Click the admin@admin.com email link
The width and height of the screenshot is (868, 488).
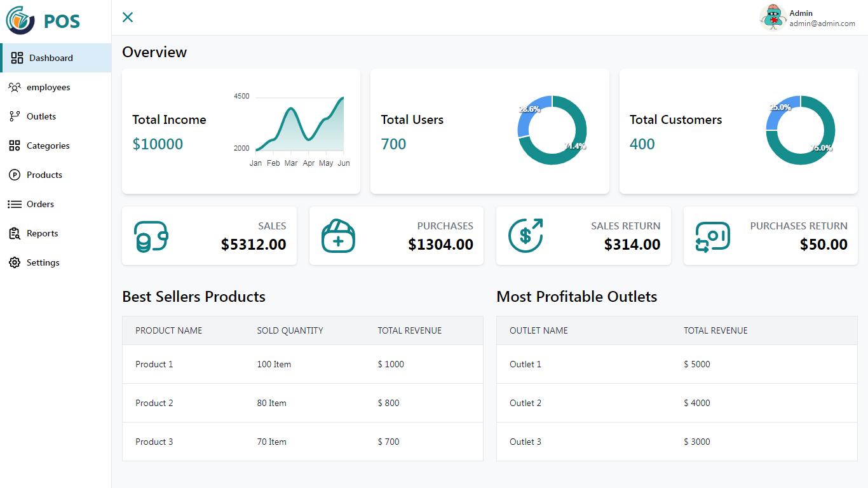[x=822, y=24]
